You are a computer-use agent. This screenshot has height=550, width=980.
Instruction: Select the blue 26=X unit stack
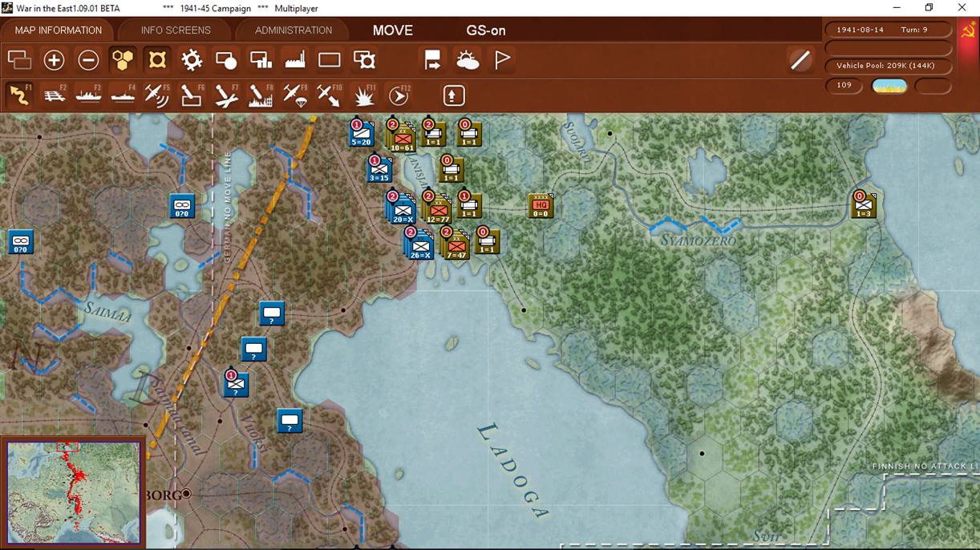coord(419,245)
